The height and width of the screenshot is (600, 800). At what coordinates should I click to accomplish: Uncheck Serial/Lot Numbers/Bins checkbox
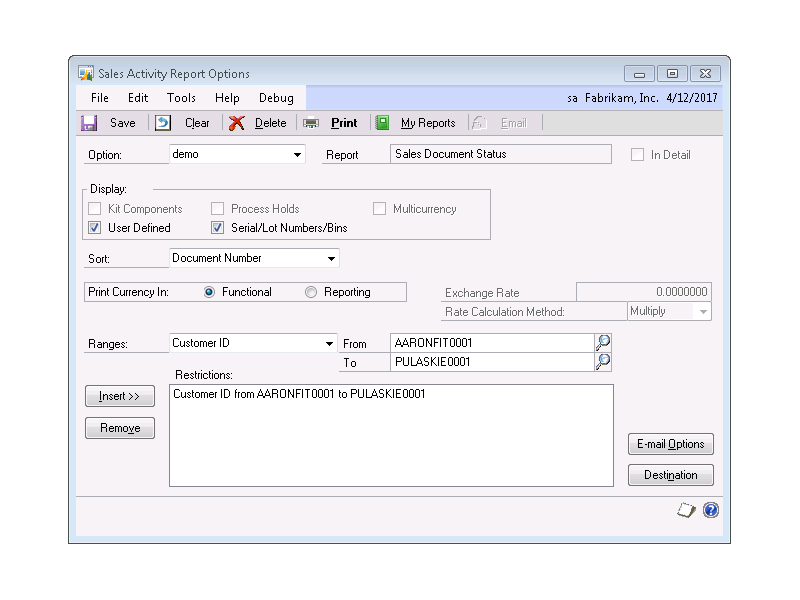[x=218, y=228]
